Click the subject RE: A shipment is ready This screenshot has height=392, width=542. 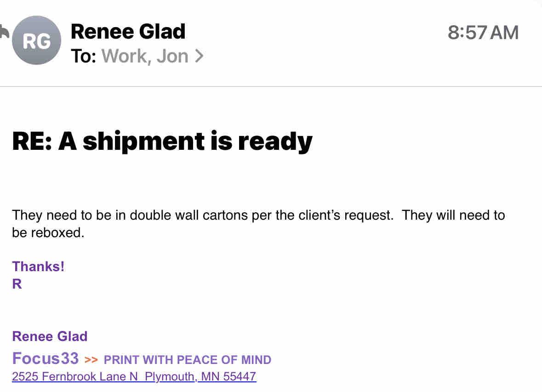(x=162, y=141)
